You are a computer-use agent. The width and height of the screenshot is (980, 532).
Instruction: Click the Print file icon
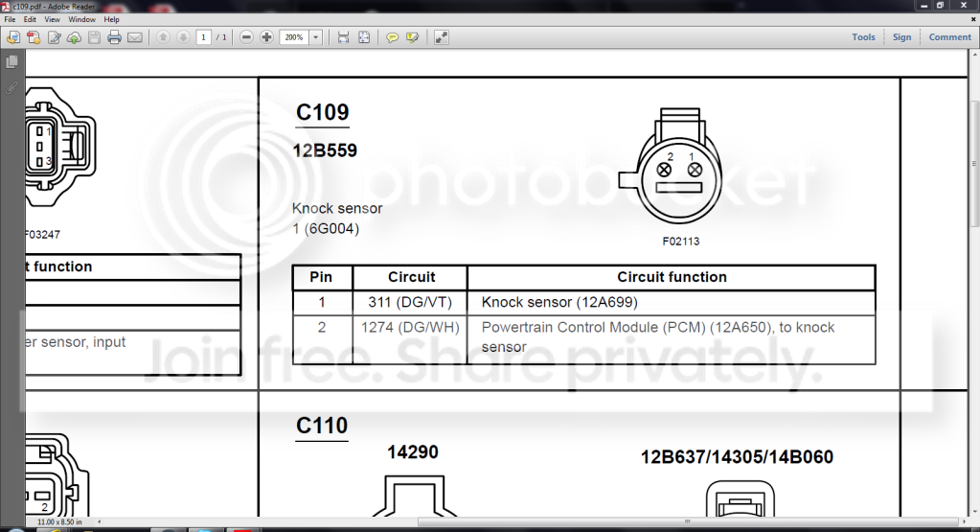114,37
